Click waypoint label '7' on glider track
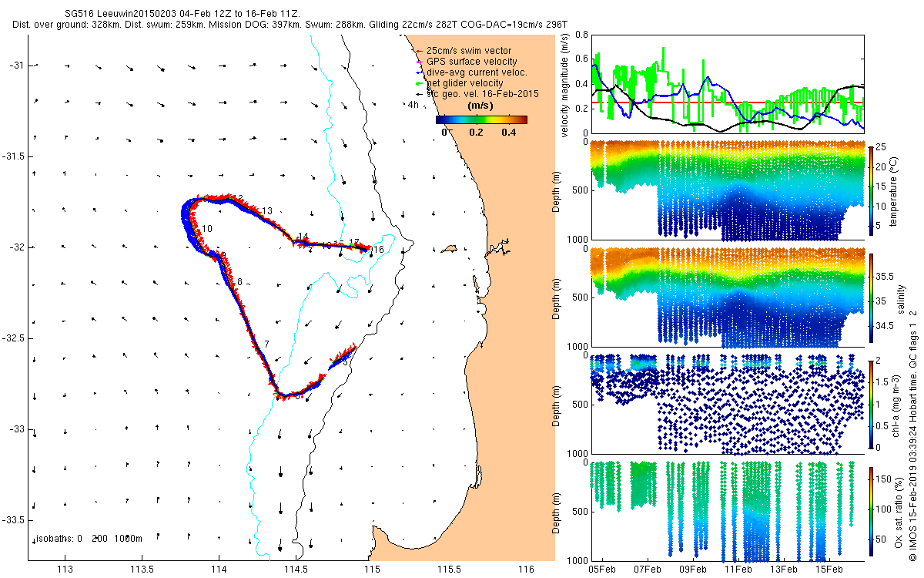The width and height of the screenshot is (924, 578). coord(266,344)
